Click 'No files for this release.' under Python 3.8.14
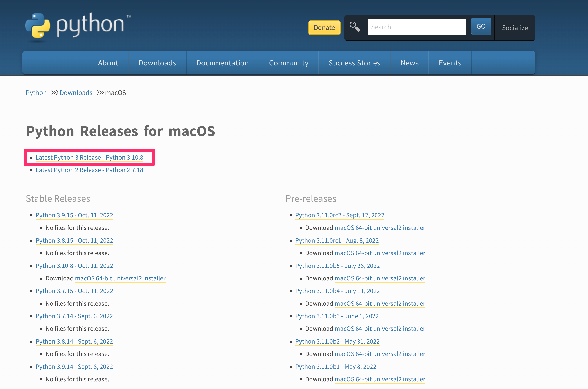The height and width of the screenshot is (389, 588). pos(77,354)
